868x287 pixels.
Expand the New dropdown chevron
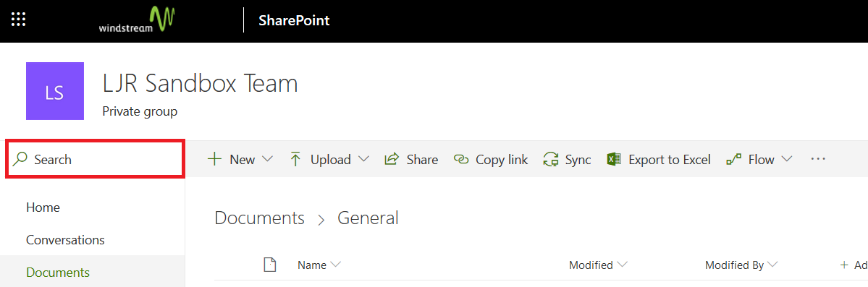point(267,159)
